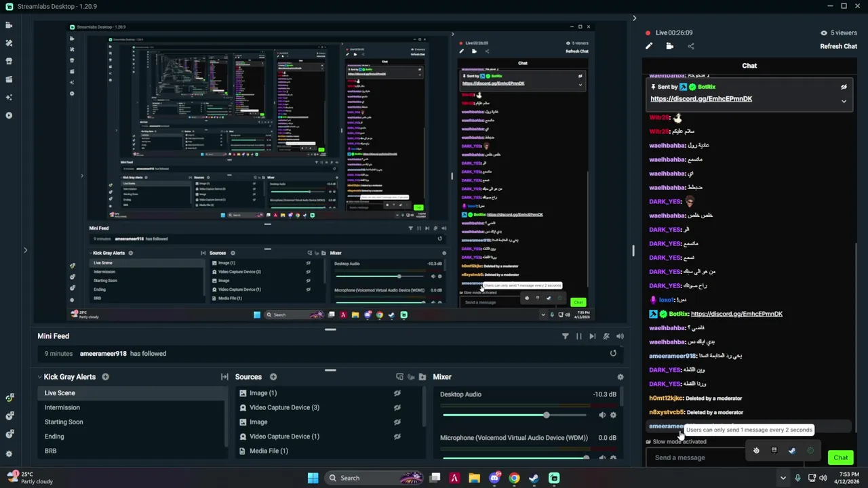The image size is (868, 488).
Task: Add a new source with the plus icon
Action: click(273, 377)
